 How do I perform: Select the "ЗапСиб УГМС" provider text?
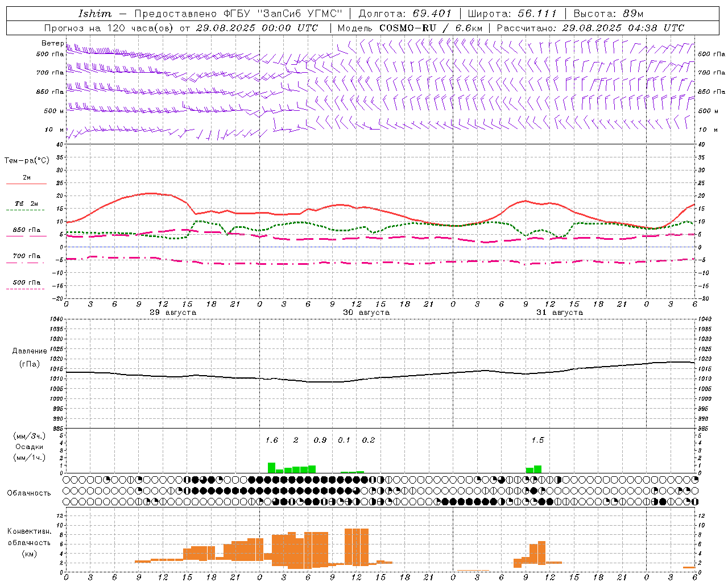(x=301, y=14)
